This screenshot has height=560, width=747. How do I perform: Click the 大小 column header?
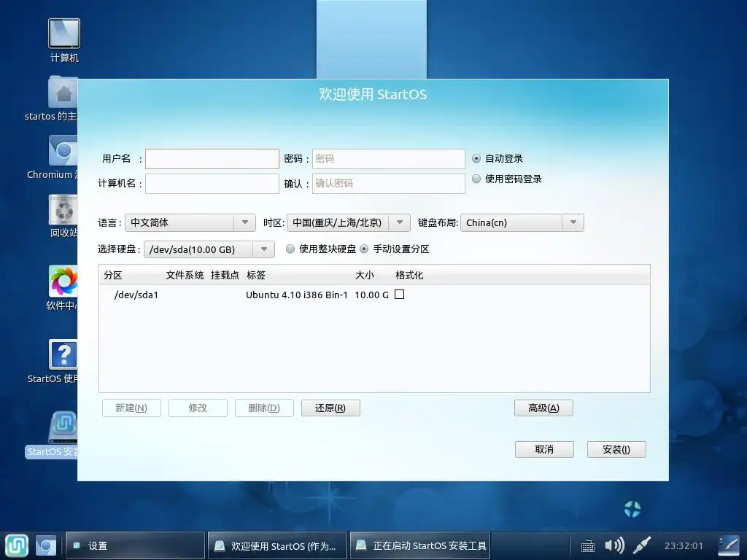click(365, 275)
